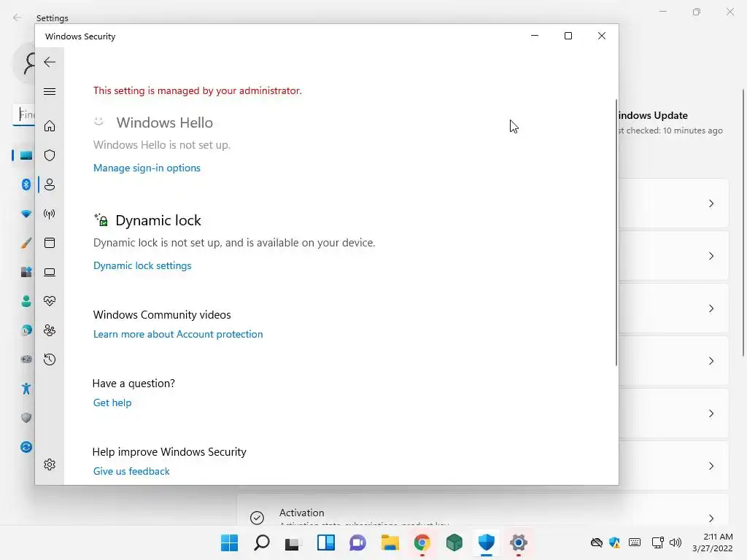Click the Settings window vertical scrollbar
The width and height of the screenshot is (747, 560).
point(743,222)
